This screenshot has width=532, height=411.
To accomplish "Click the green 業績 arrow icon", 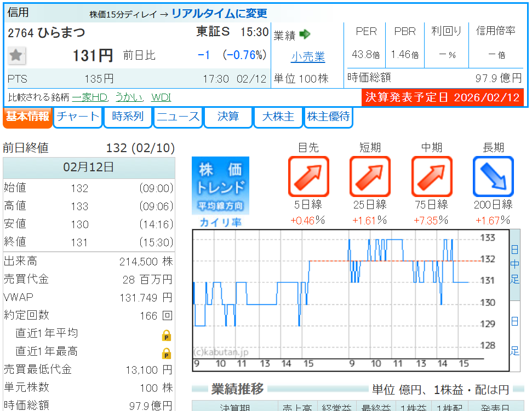I will pos(305,34).
